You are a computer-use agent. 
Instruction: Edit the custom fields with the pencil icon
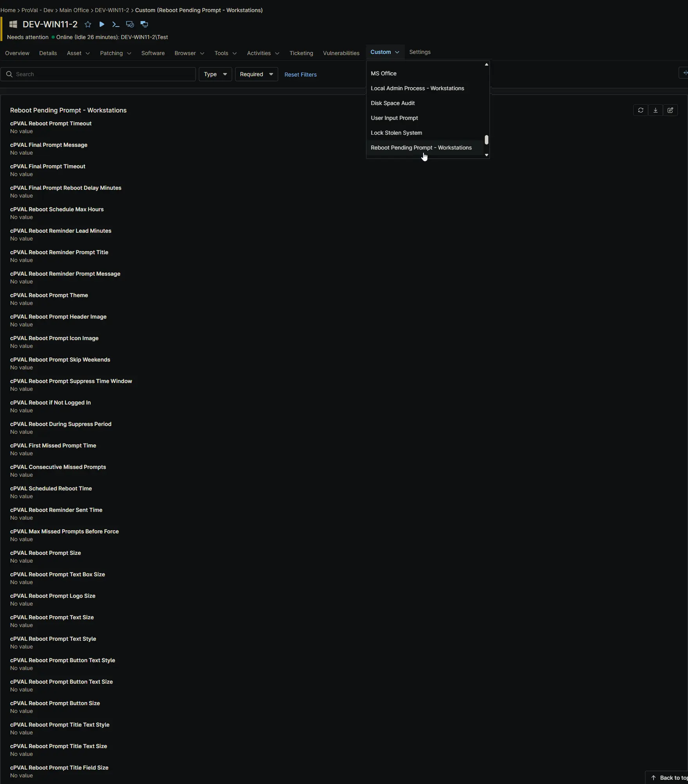(670, 110)
